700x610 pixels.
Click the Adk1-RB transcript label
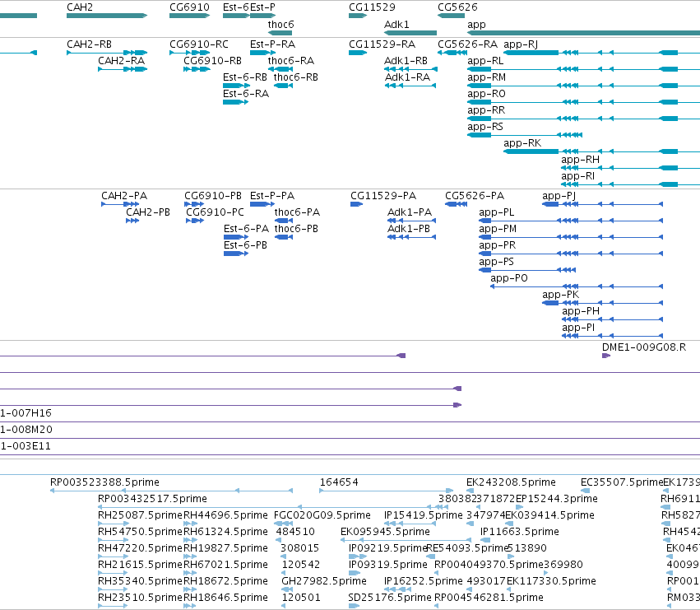[406, 61]
